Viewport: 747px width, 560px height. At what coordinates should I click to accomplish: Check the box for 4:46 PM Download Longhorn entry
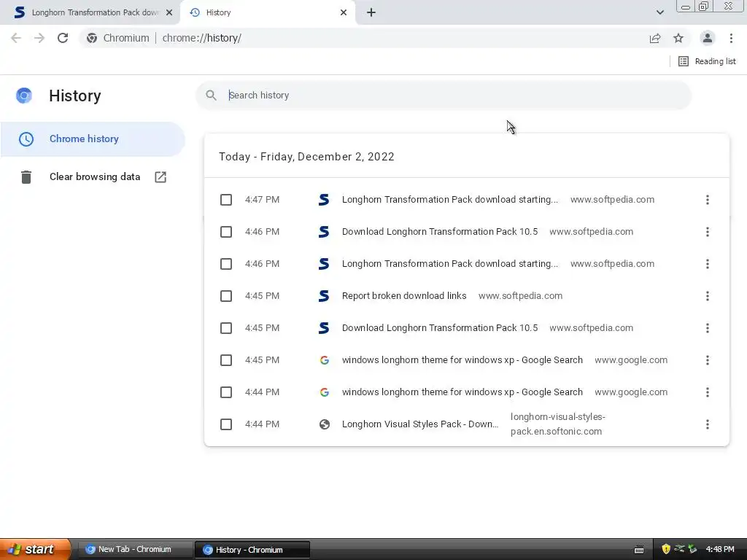click(x=226, y=232)
